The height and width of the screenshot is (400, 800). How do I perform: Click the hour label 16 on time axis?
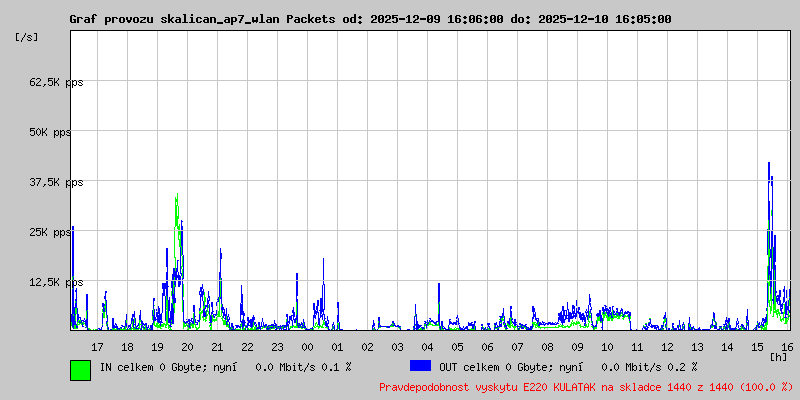[787, 347]
